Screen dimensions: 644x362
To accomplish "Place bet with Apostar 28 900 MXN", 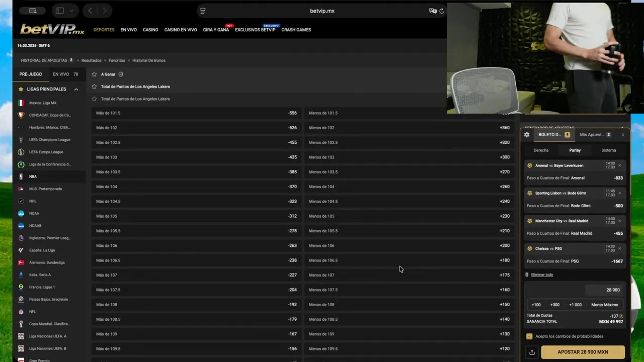I will (x=583, y=352).
